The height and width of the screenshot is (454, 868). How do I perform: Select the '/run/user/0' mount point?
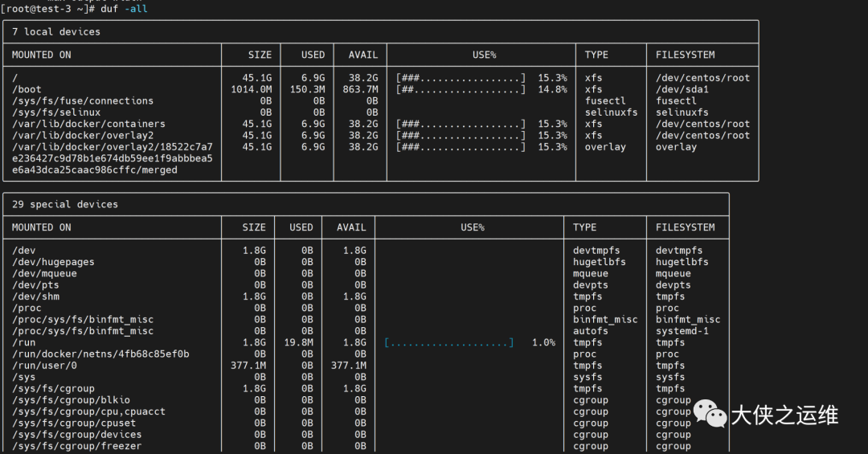point(44,366)
